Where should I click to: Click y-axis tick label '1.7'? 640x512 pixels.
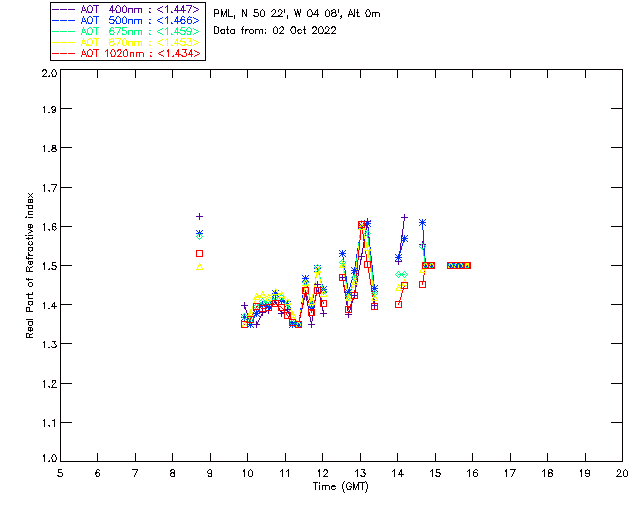[49, 188]
